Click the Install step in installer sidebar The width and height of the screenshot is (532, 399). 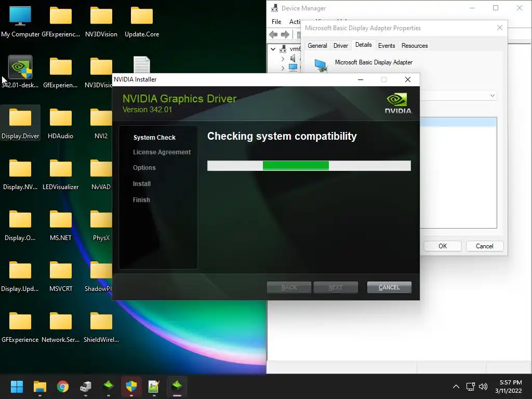coord(142,183)
